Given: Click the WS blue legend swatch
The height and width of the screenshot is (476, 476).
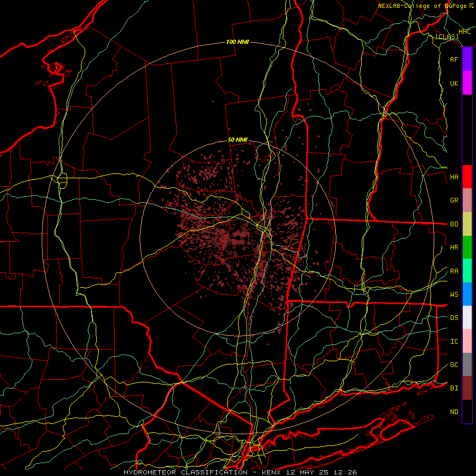Looking at the screenshot, I should [467, 294].
